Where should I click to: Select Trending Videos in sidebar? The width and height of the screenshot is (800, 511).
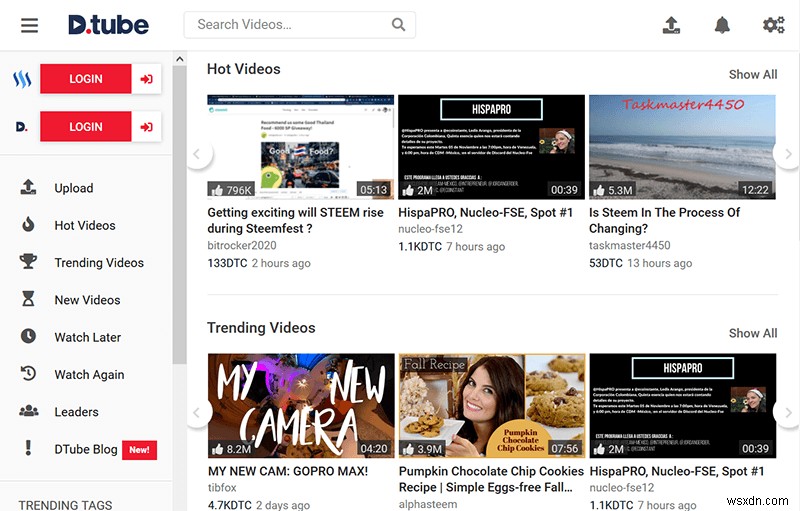(98, 262)
